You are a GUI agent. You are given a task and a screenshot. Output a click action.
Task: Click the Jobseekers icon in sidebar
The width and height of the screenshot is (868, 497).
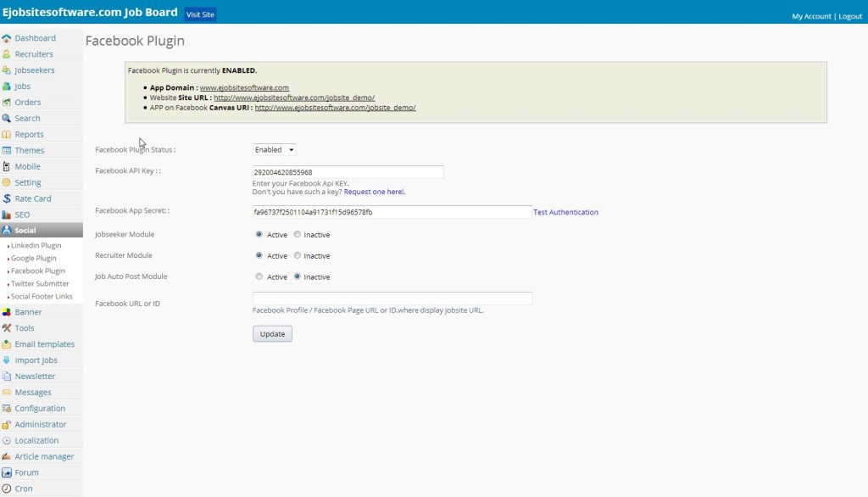[x=7, y=70]
